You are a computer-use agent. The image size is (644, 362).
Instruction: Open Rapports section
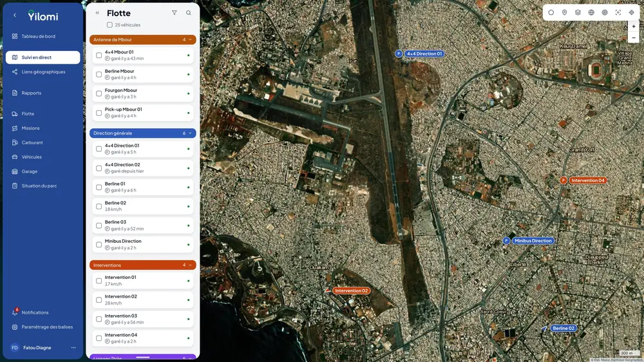click(x=43, y=93)
